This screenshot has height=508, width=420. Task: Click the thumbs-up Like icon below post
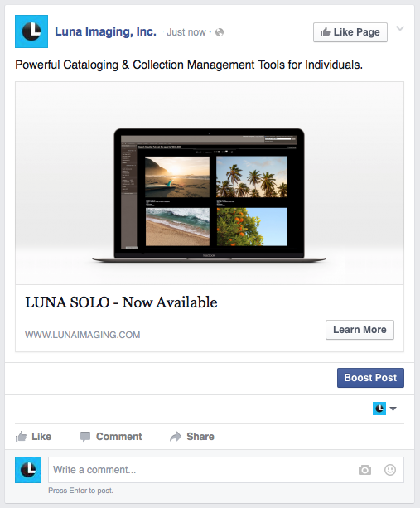click(21, 437)
